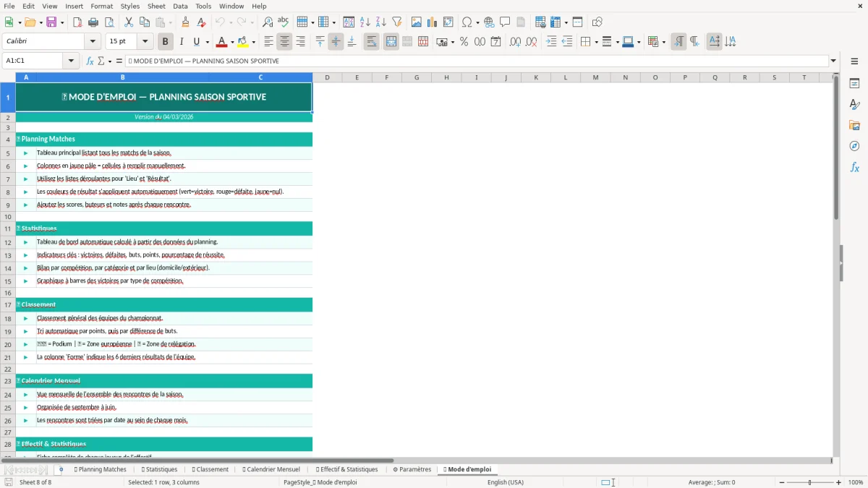The width and height of the screenshot is (868, 488).
Task: Click the Print icon in toolbar
Action: pyautogui.click(x=93, y=22)
